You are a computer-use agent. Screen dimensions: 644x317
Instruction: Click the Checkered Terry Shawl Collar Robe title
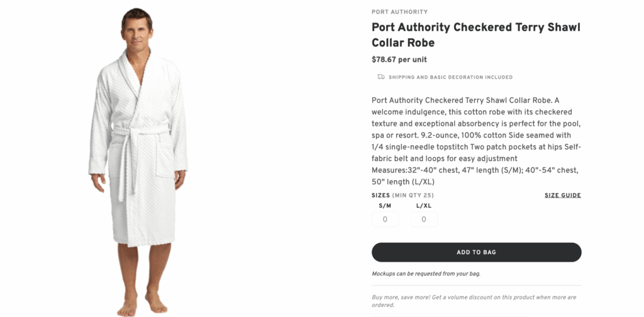click(475, 35)
